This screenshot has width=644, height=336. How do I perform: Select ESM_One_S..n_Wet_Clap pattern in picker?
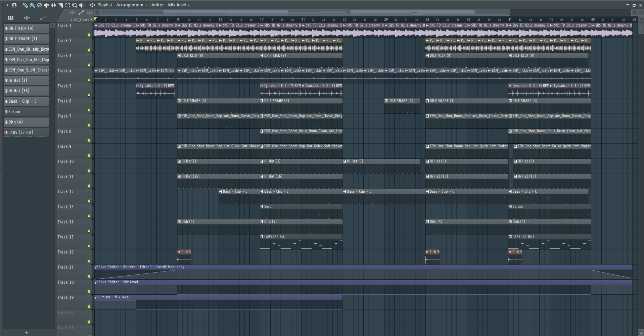pyautogui.click(x=27, y=60)
